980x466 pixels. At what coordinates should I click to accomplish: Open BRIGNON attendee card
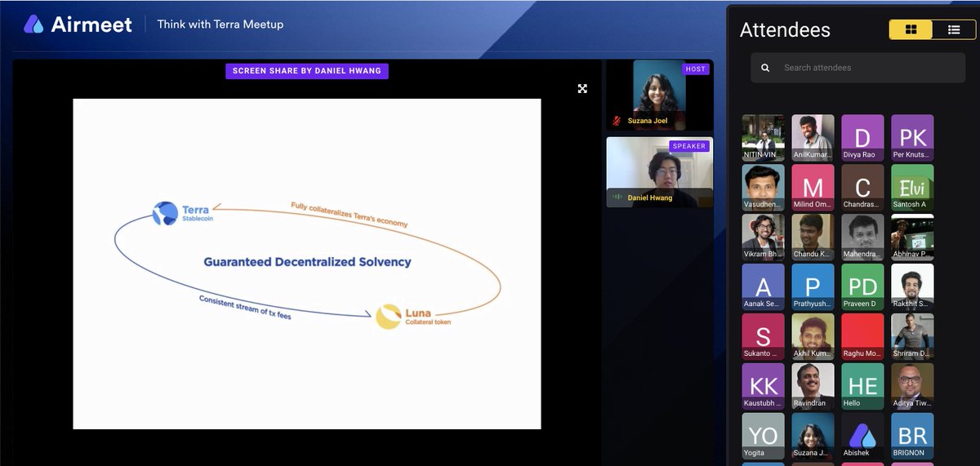[x=913, y=436]
